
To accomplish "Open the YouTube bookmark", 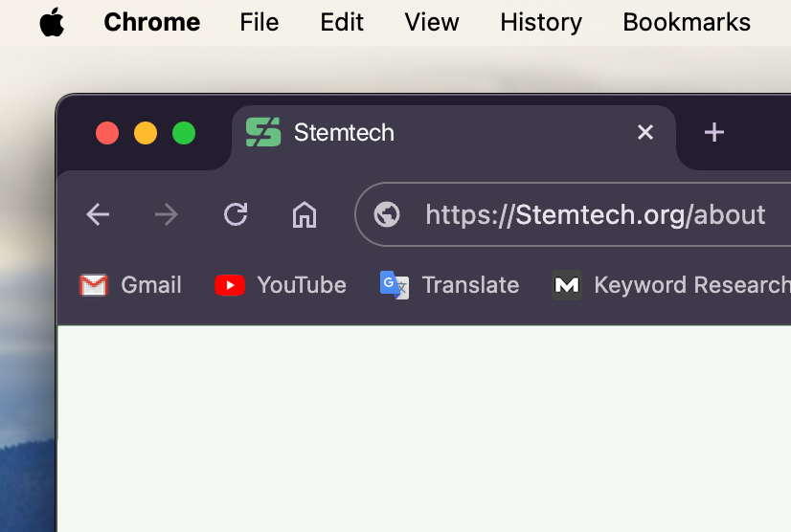I will point(281,285).
